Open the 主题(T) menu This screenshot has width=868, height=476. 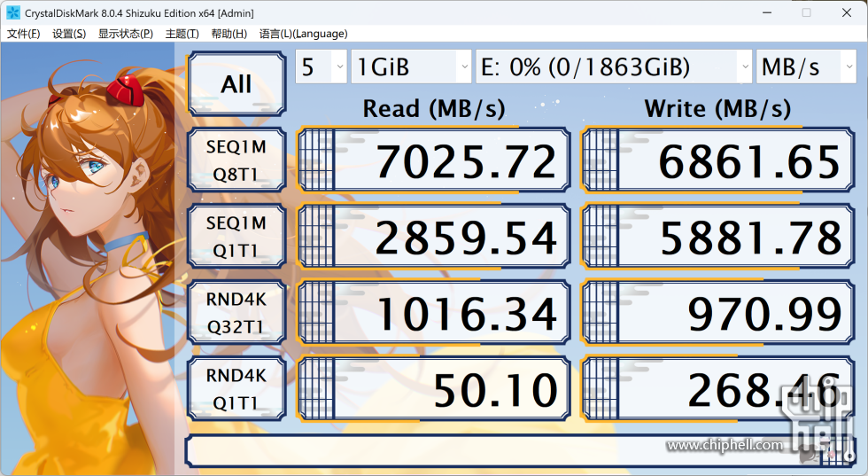click(182, 34)
